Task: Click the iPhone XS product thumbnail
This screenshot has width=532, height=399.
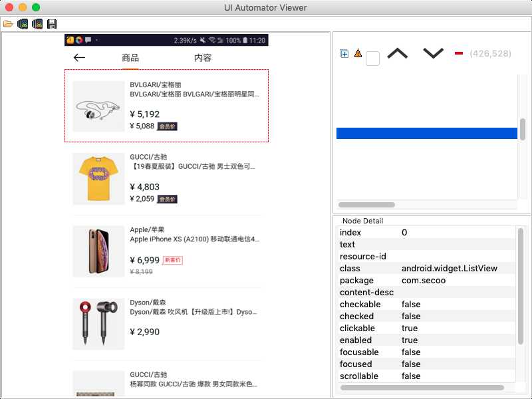Action: click(x=98, y=251)
